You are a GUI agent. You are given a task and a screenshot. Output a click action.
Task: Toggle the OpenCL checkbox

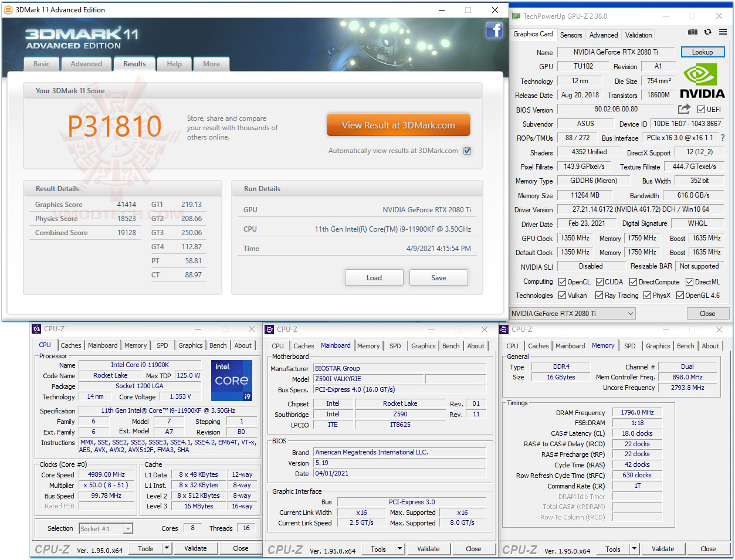click(562, 282)
